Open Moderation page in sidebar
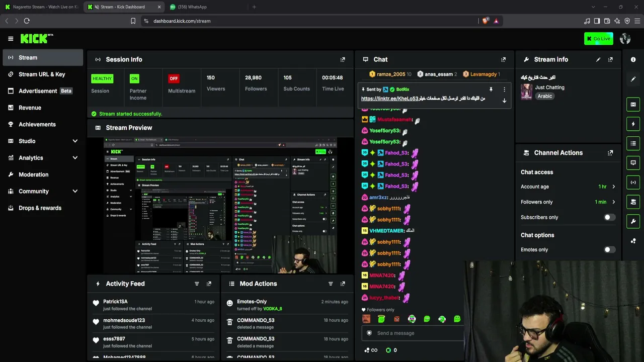 click(43, 174)
